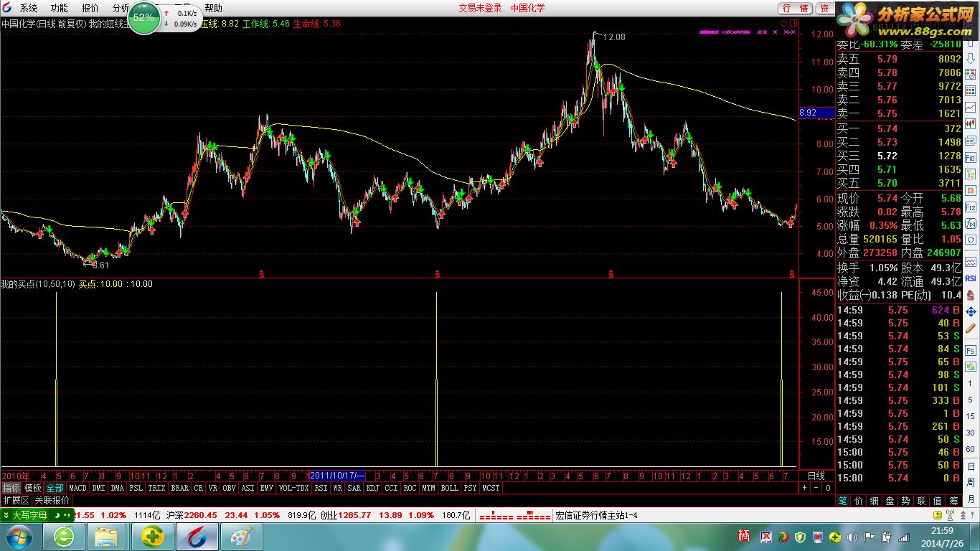Open the 系统 menu

[x=29, y=8]
